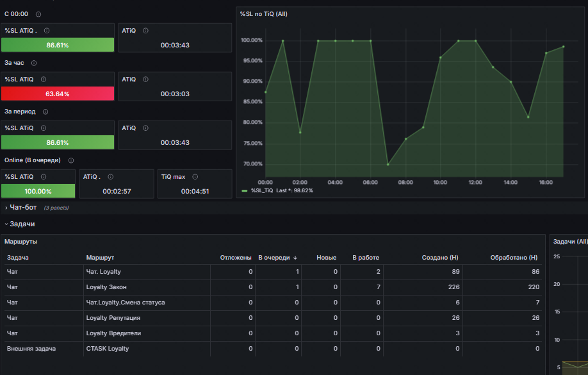Click ATiQ value 00:03:03
This screenshot has height=375, width=588.
coord(175,94)
